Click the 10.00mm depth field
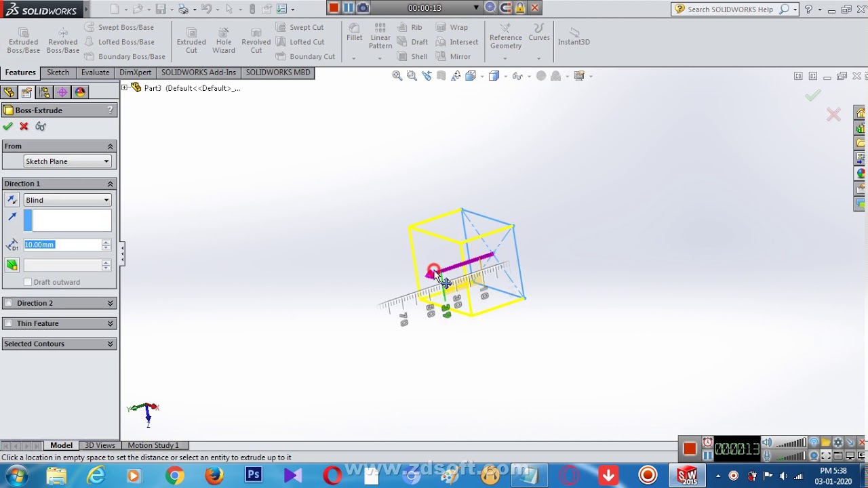The height and width of the screenshot is (488, 868). pos(62,245)
